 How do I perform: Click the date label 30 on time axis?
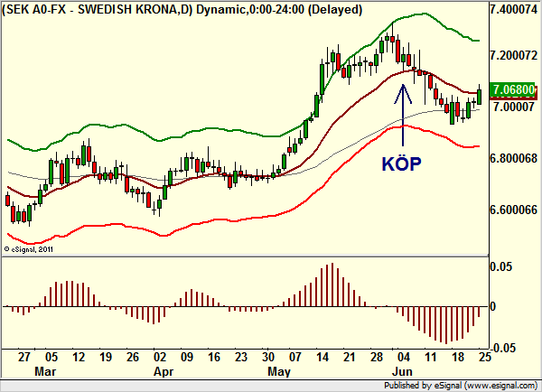pos(268,357)
